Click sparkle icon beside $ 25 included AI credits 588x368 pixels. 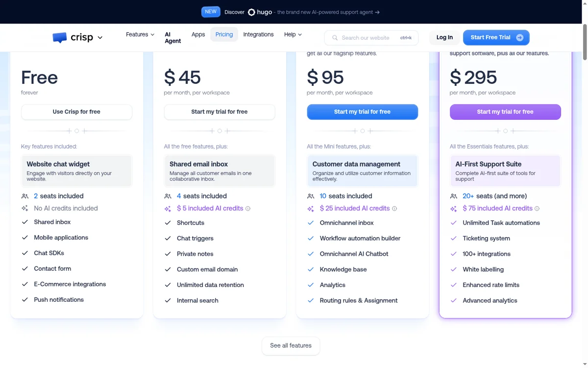pyautogui.click(x=311, y=209)
